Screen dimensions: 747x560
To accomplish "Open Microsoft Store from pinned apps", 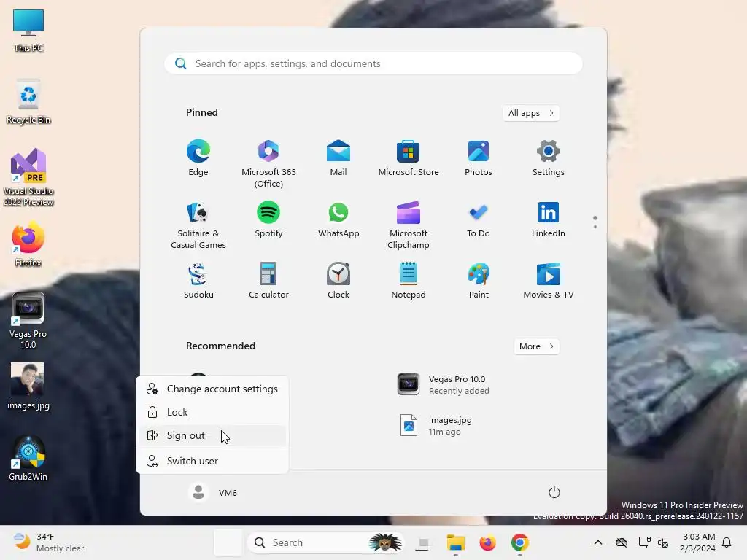I will 409,158.
